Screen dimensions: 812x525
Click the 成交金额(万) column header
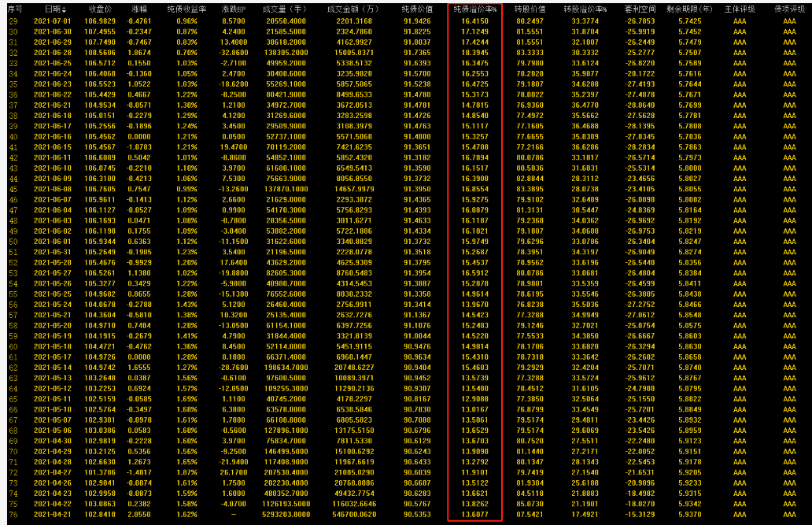[x=354, y=9]
